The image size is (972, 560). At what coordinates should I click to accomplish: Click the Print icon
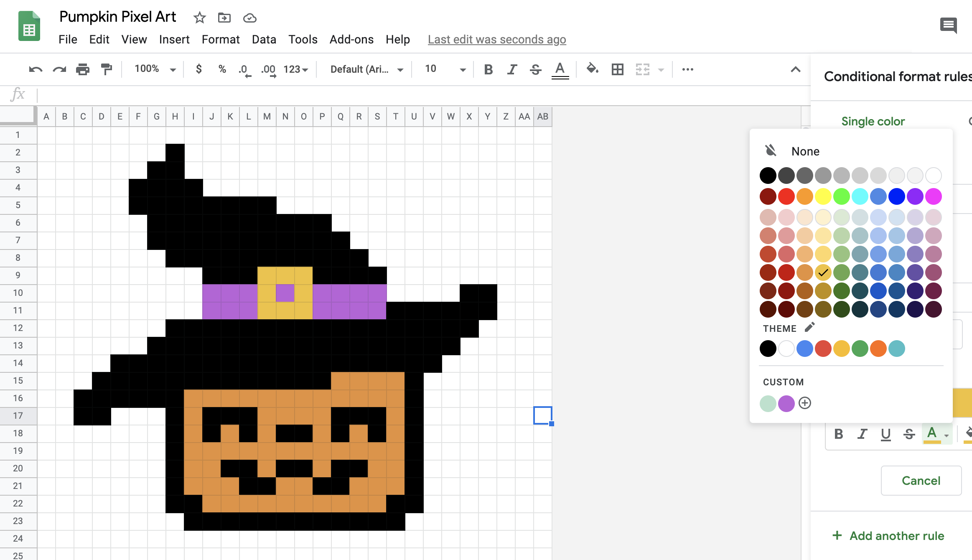coord(83,69)
